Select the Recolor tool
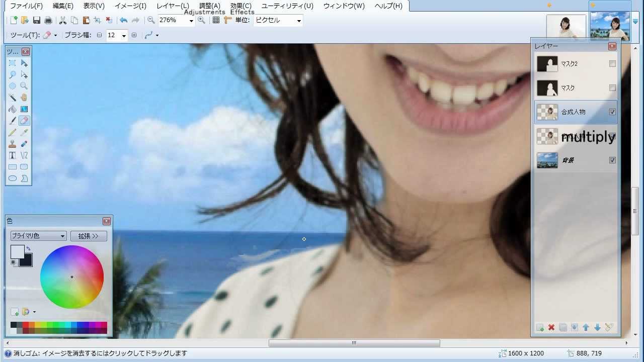644x362 pixels. [x=24, y=144]
